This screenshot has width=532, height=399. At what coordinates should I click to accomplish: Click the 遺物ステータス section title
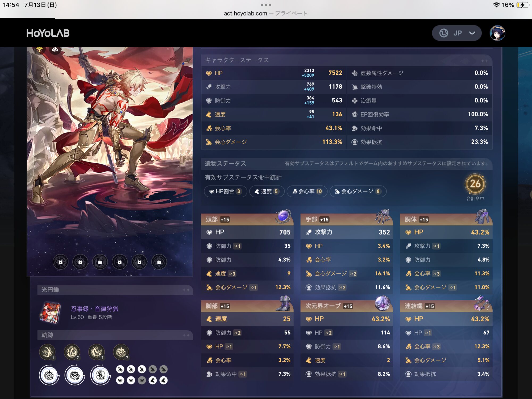[225, 164]
